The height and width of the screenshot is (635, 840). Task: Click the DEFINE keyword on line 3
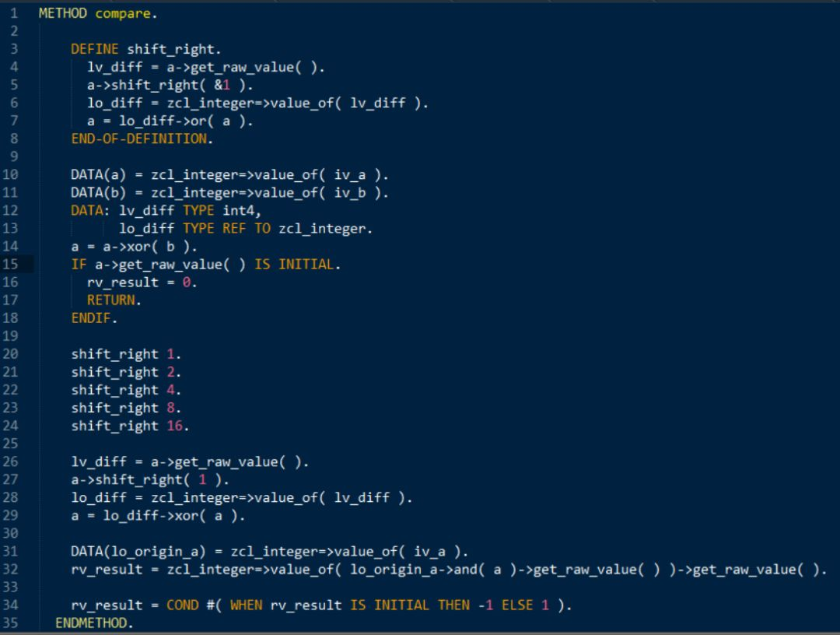coord(95,49)
